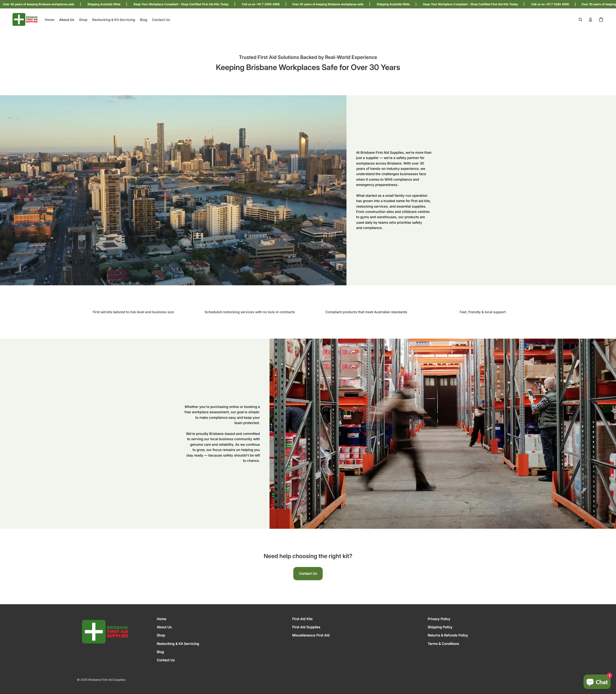616x694 pixels.
Task: Click the Brisbane First Aid Supplies header logo
Action: 25,19
